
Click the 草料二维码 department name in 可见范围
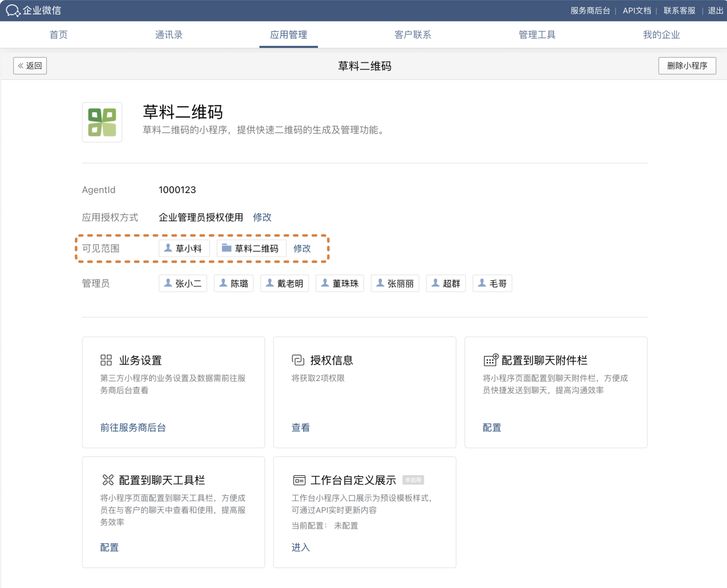pos(257,248)
